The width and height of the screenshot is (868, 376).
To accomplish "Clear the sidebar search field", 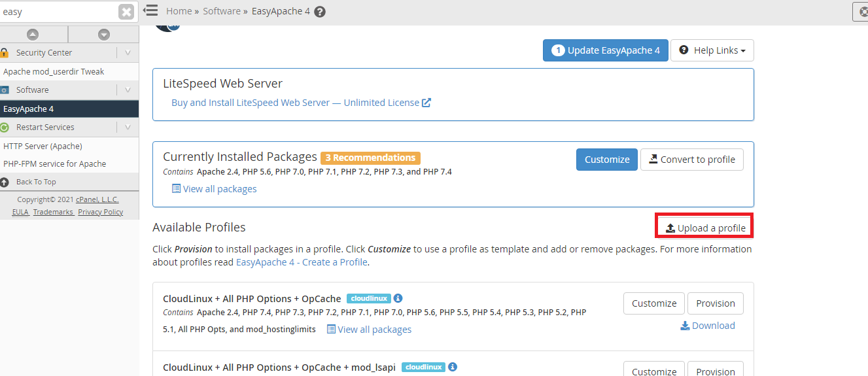I will pyautogui.click(x=126, y=12).
